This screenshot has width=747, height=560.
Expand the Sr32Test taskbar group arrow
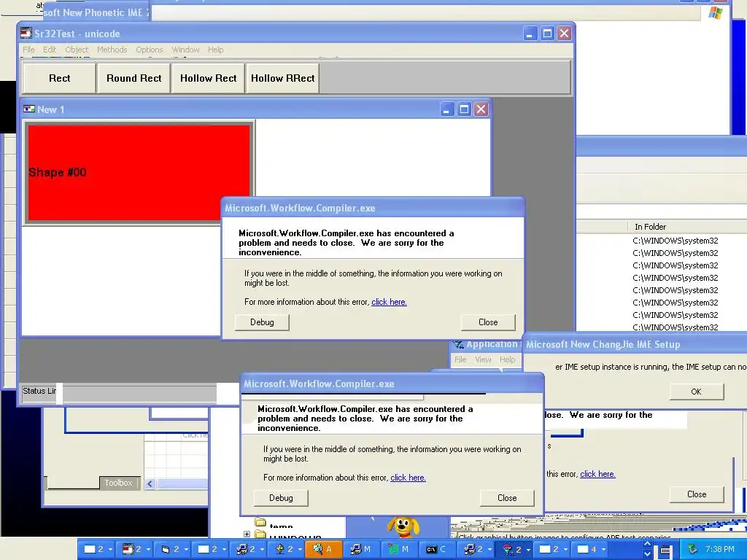pos(148,549)
